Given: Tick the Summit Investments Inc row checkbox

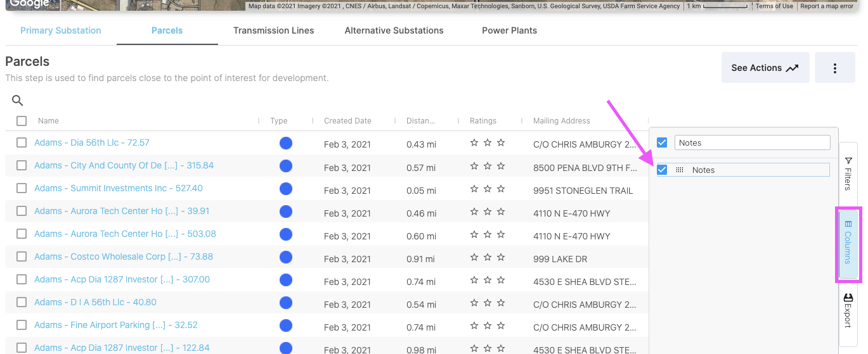Looking at the screenshot, I should click(22, 188).
